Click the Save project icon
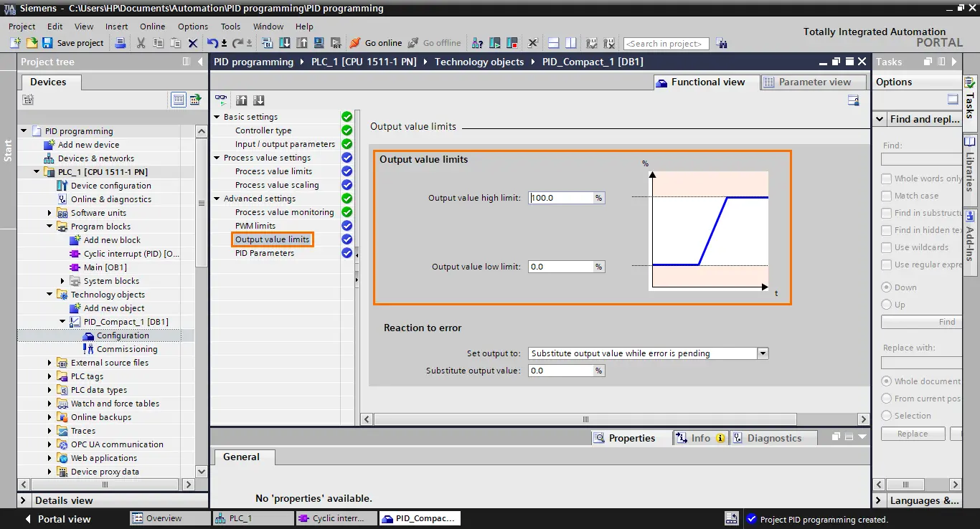980x529 pixels. tap(47, 43)
